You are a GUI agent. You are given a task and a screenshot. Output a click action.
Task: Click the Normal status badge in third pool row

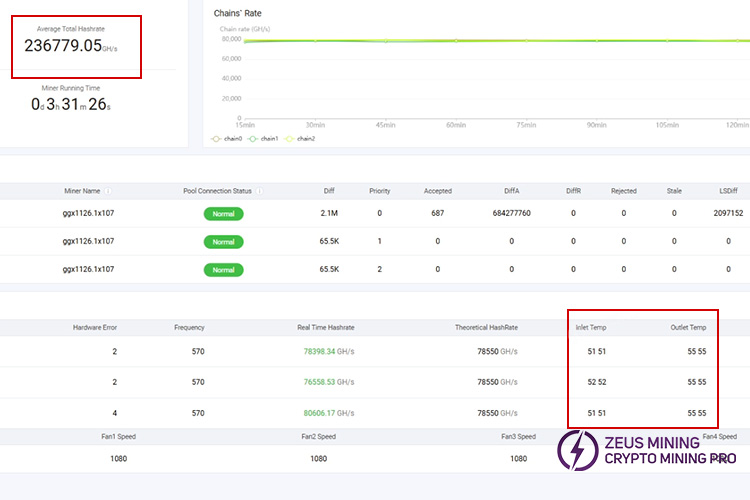223,269
